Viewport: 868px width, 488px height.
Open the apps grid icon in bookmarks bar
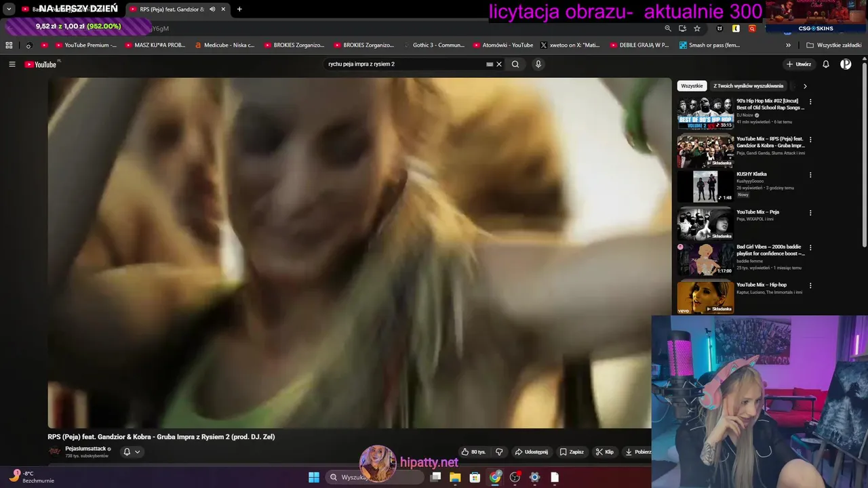point(9,45)
